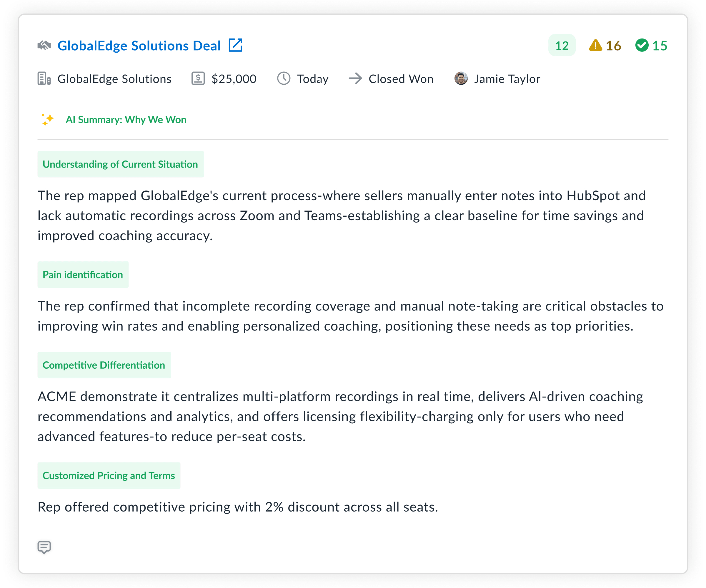Click the green 12 score badge
The image size is (706, 588).
click(562, 45)
